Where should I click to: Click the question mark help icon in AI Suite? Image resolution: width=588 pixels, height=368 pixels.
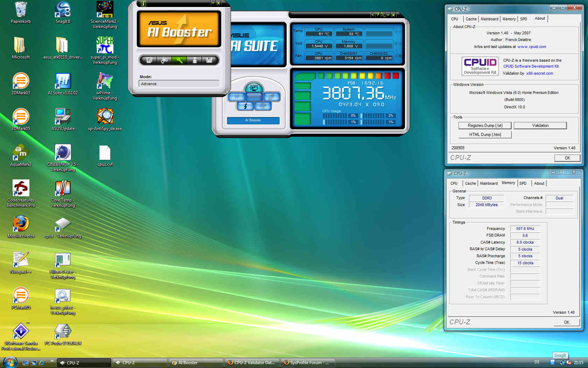(378, 15)
